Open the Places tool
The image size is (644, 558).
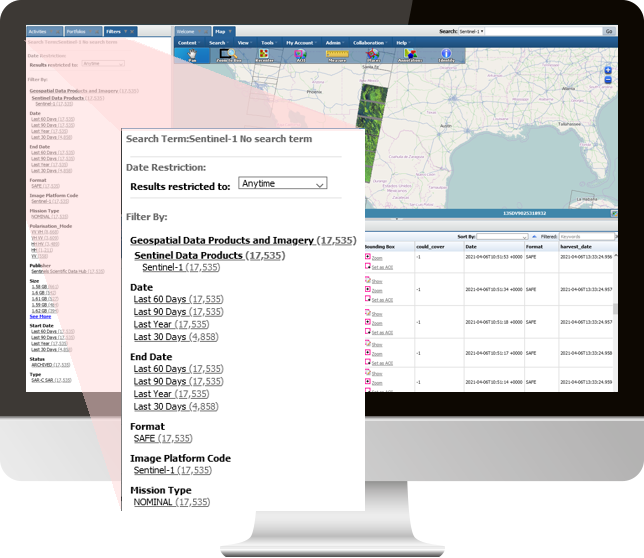(x=373, y=55)
